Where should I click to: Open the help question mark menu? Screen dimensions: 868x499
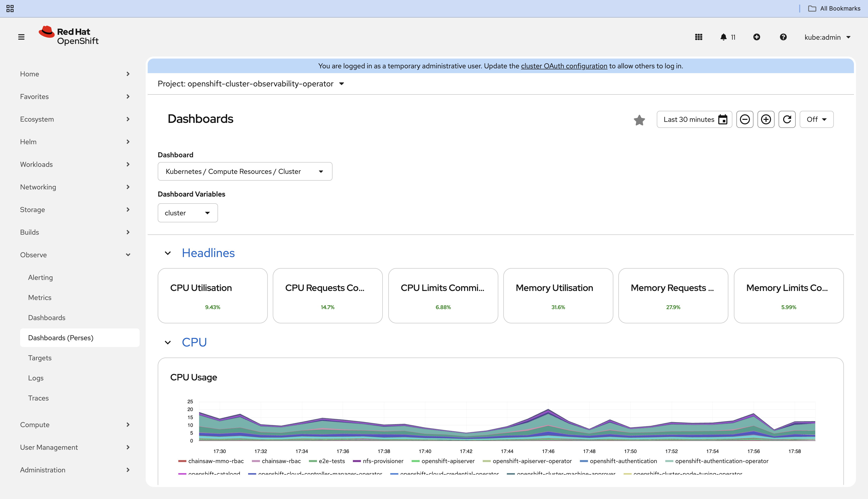pos(783,37)
